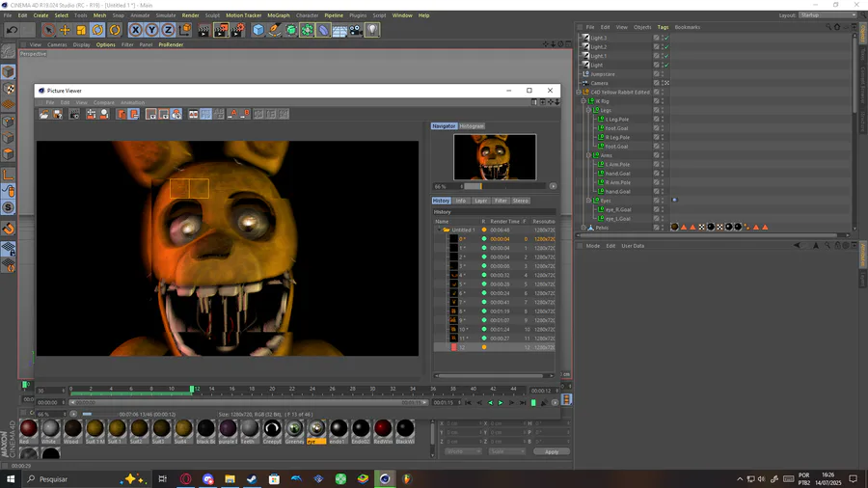Screen dimensions: 868x488
Task: Open Tags menu in Object Manager
Action: pyautogui.click(x=663, y=27)
